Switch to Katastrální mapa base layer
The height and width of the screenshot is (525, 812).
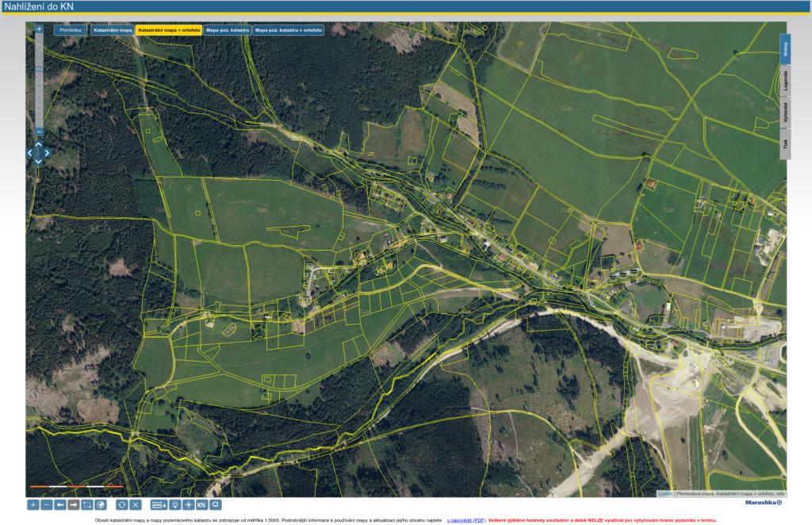(x=112, y=30)
